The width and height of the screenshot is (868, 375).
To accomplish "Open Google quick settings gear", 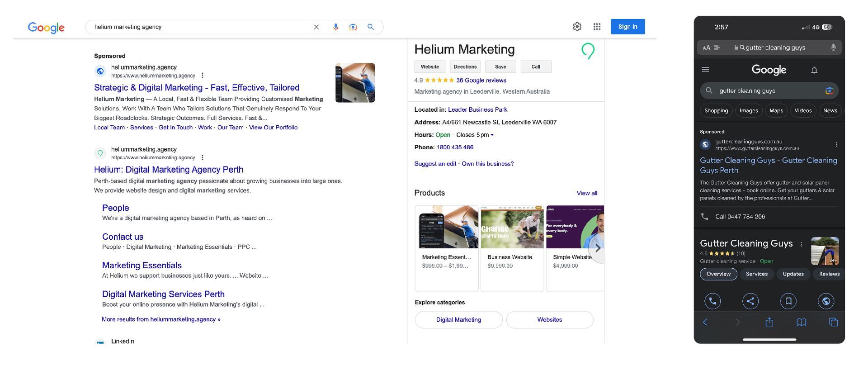I will tap(577, 27).
